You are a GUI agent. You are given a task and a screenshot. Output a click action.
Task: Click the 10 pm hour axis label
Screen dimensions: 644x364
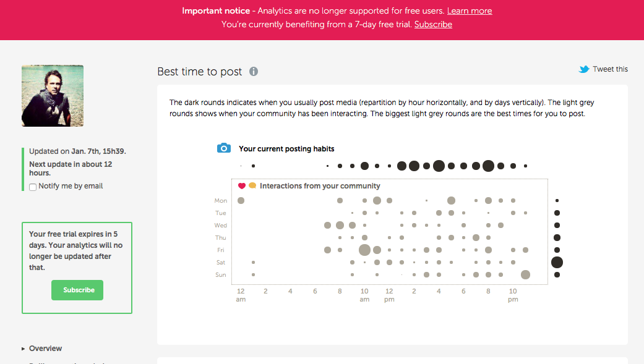coord(513,295)
